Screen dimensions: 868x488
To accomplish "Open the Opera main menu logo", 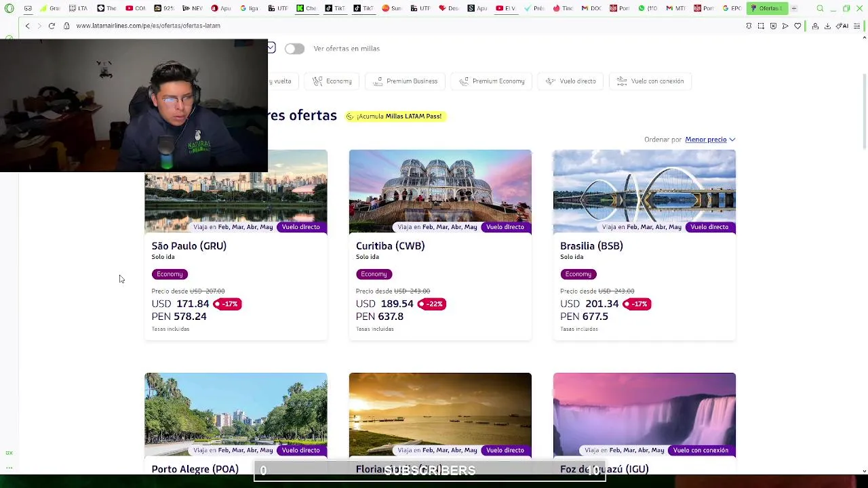I will [x=9, y=8].
